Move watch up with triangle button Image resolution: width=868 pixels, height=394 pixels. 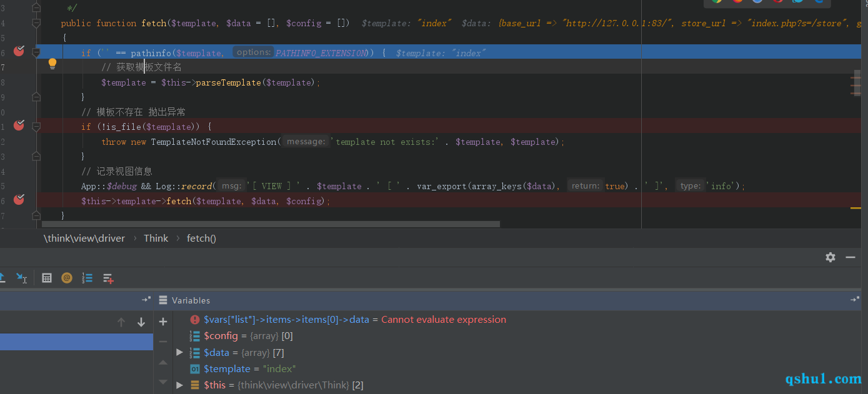tap(163, 362)
